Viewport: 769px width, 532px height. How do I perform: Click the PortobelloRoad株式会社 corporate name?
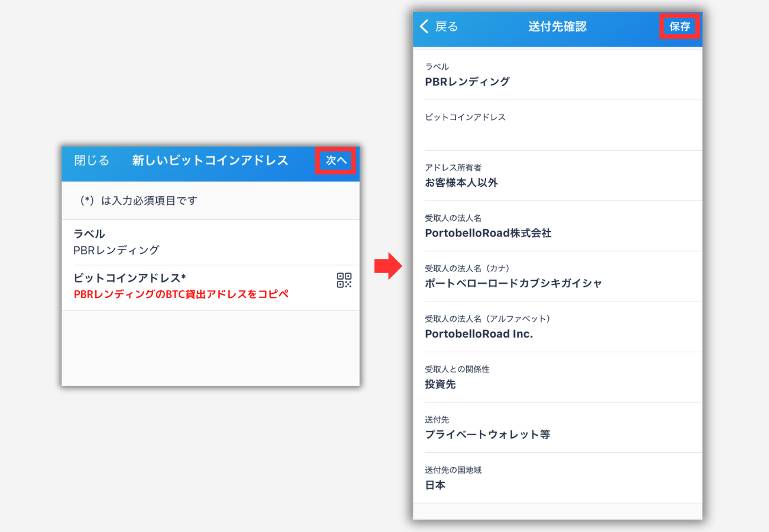(488, 233)
